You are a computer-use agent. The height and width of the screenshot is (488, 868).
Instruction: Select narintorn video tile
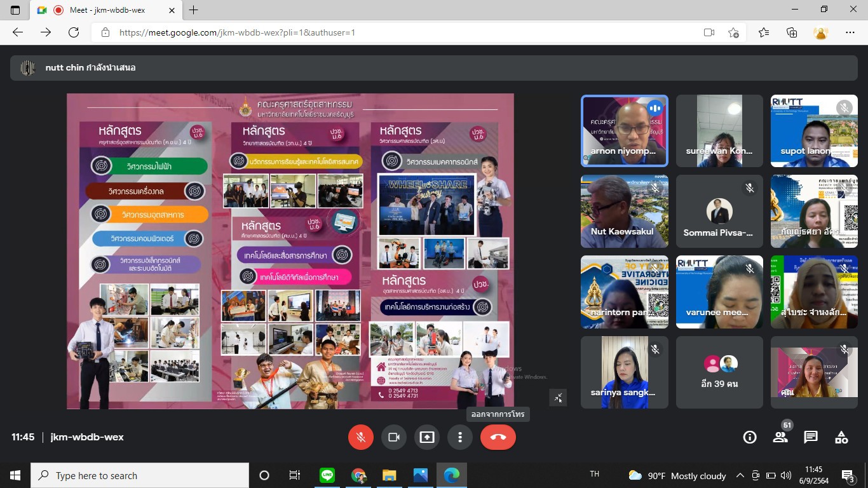[x=625, y=292]
